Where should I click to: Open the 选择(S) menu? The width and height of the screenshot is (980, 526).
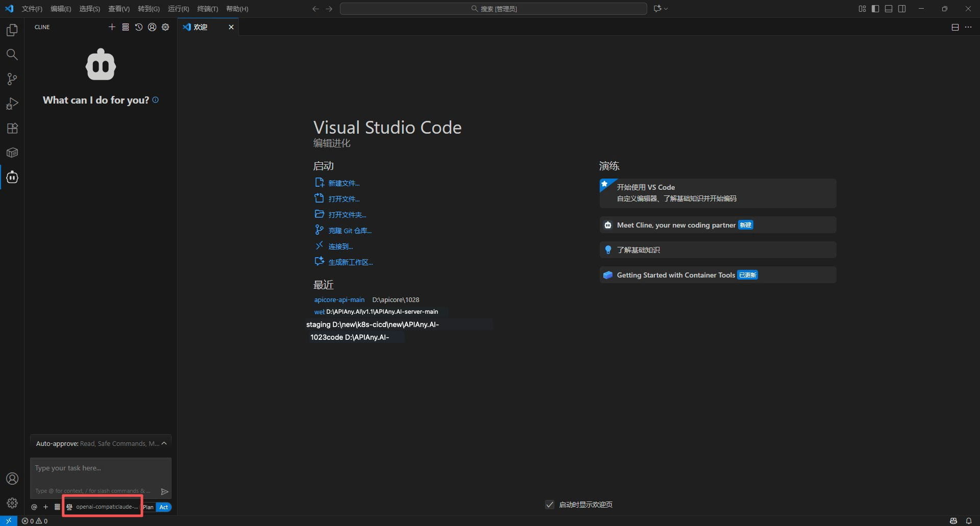[89, 9]
